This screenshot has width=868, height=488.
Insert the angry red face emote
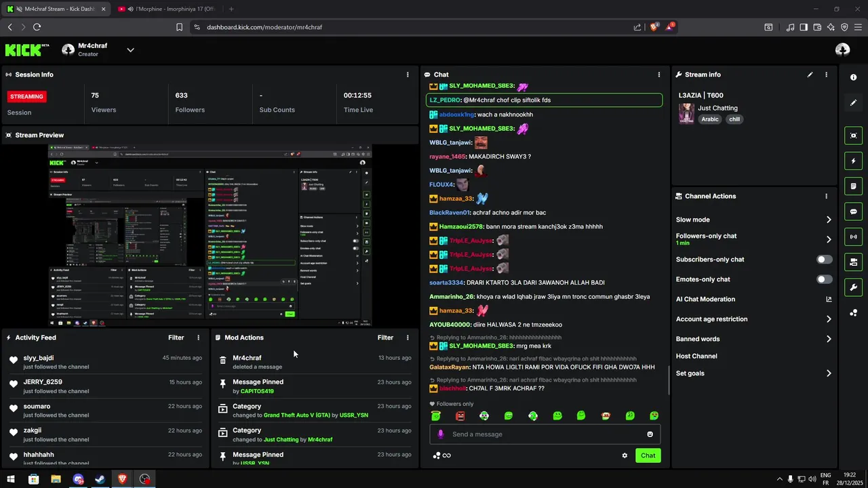(460, 415)
